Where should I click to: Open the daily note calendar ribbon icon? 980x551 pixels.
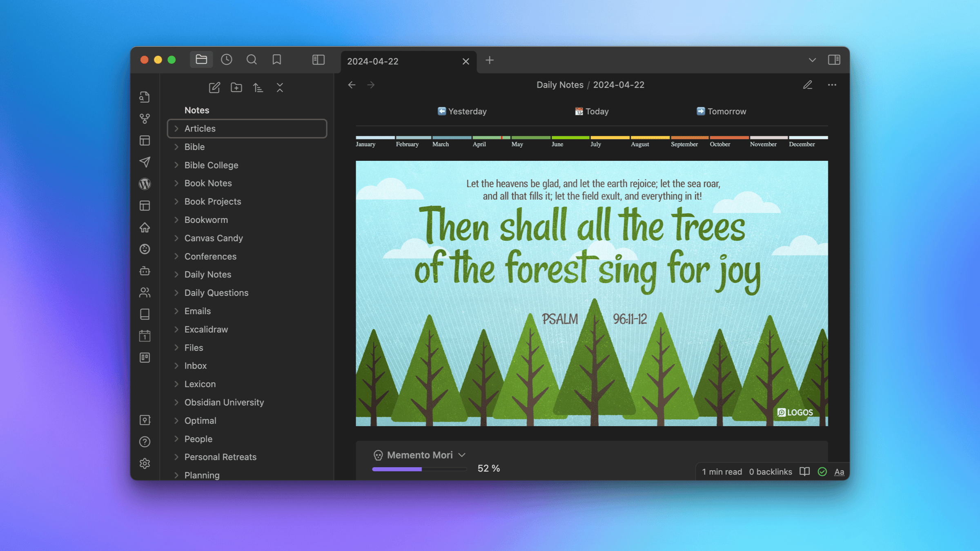click(145, 336)
